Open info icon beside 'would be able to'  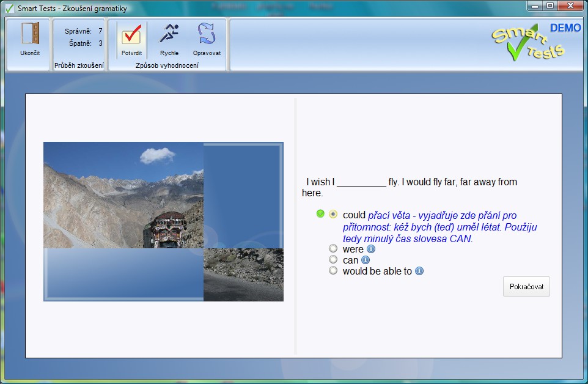point(419,271)
